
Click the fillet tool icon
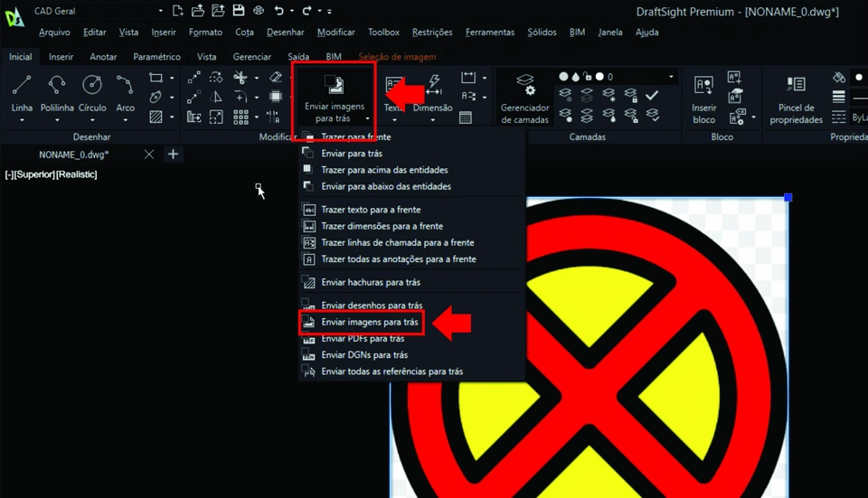pyautogui.click(x=240, y=98)
